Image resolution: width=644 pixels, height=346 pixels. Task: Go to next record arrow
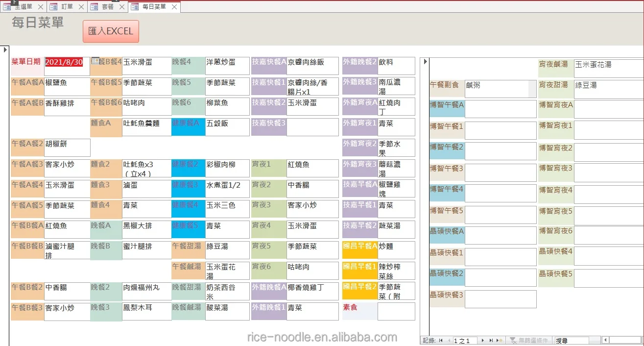coord(483,340)
